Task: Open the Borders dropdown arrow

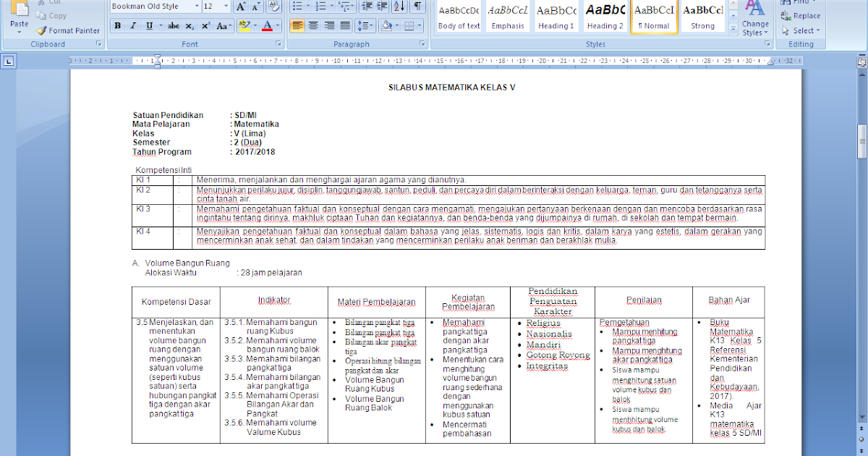Action: (420, 26)
